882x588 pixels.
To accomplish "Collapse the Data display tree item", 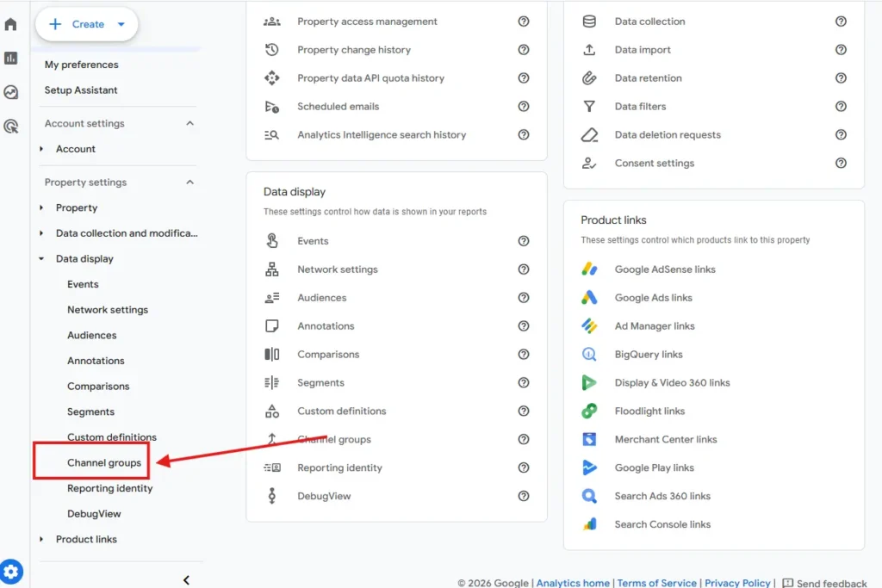I will 41,259.
